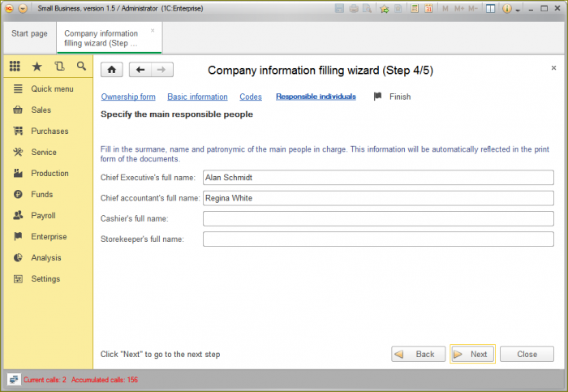Click the Close button at bottom
This screenshot has width=568, height=392.
pyautogui.click(x=527, y=354)
